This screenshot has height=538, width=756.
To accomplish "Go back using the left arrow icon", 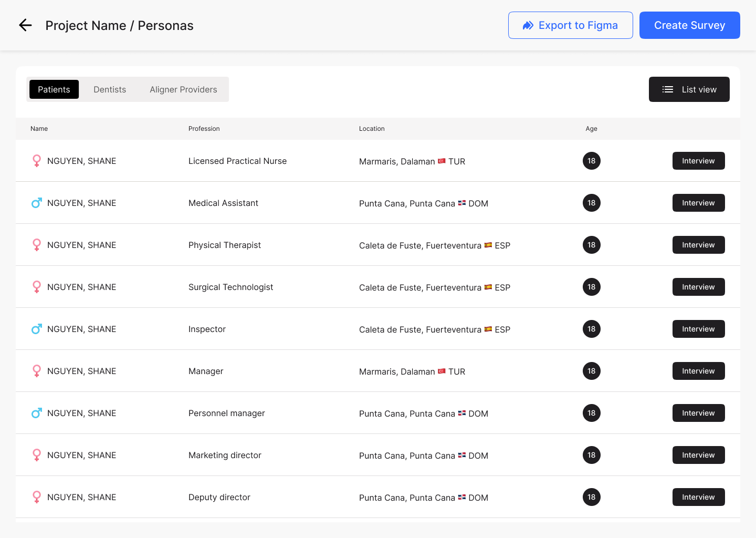I will [x=25, y=25].
